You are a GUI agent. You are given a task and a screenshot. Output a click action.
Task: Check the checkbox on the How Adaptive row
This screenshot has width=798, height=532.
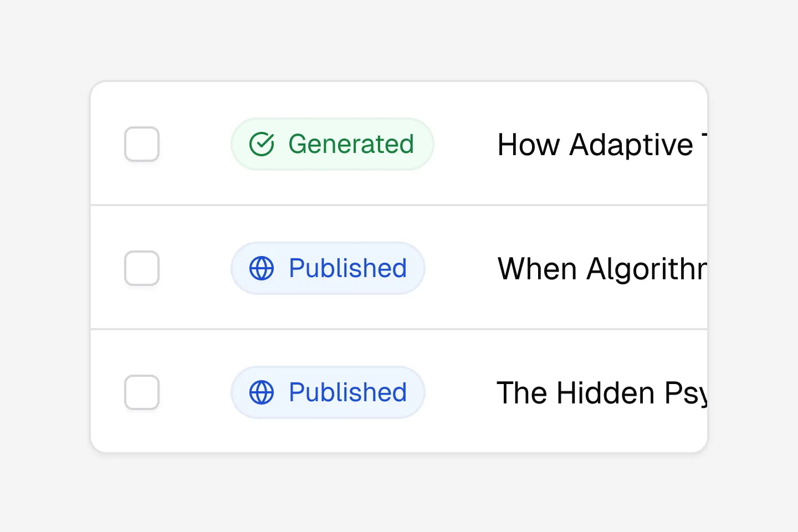click(x=142, y=144)
